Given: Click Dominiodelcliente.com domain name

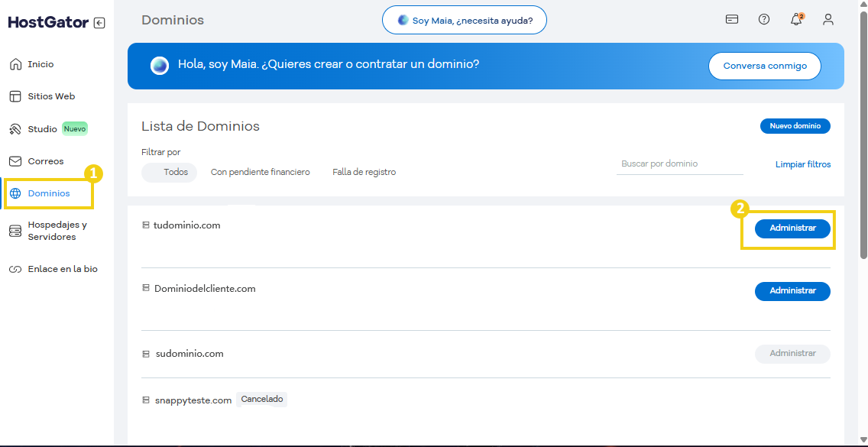Looking at the screenshot, I should pos(205,289).
